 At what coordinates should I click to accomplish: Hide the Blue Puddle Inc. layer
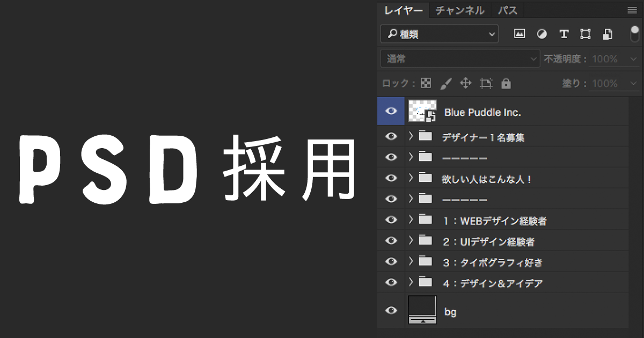click(391, 111)
